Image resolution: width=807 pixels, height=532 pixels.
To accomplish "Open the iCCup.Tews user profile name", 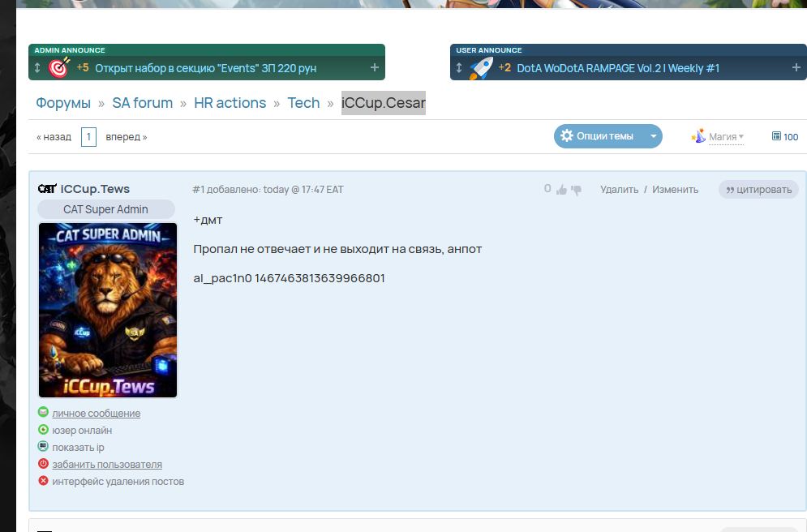I will (95, 189).
